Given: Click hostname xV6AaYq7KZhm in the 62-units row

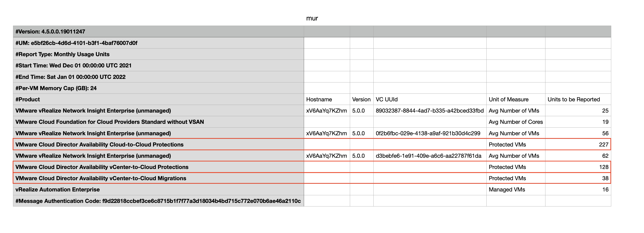Looking at the screenshot, I should coord(327,156).
